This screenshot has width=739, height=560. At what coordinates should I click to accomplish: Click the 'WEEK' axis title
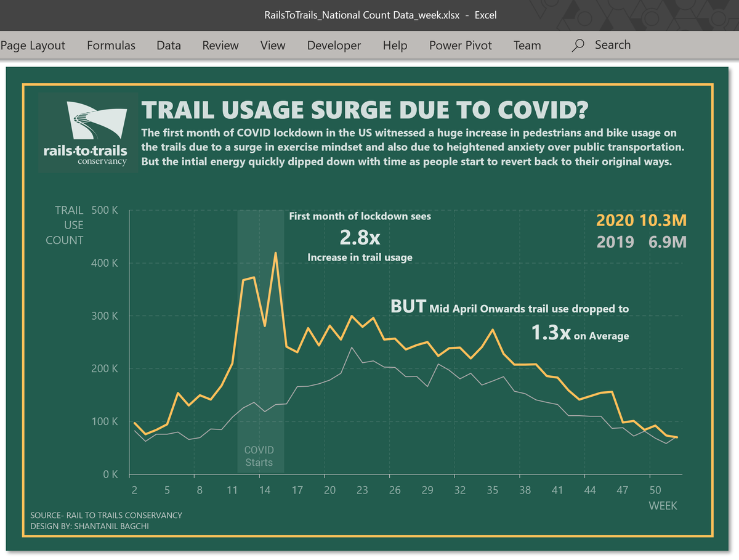(663, 506)
